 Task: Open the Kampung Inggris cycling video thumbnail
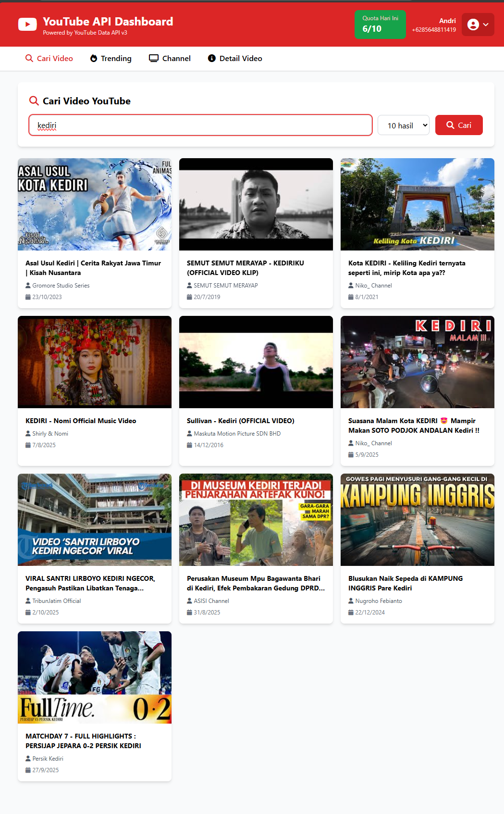pyautogui.click(x=417, y=520)
